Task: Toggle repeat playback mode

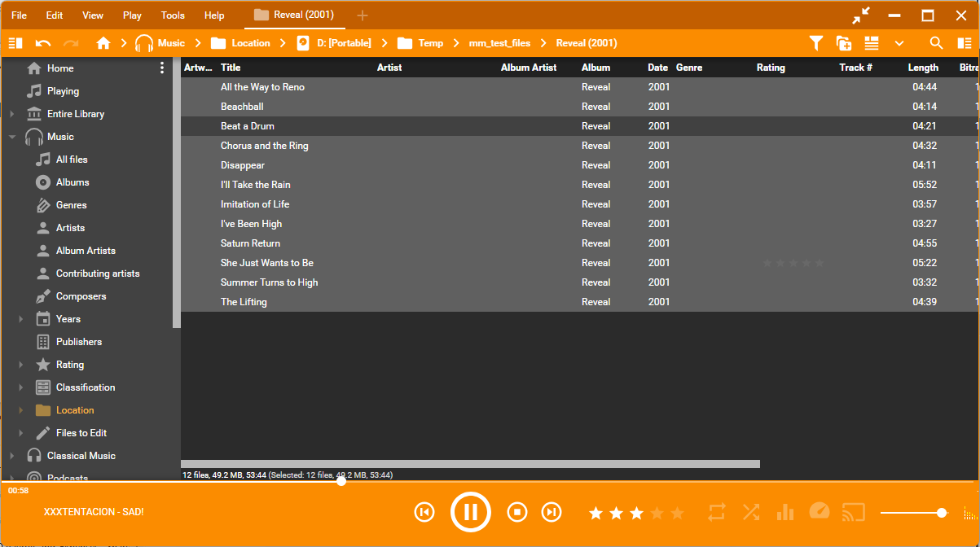Action: click(717, 512)
